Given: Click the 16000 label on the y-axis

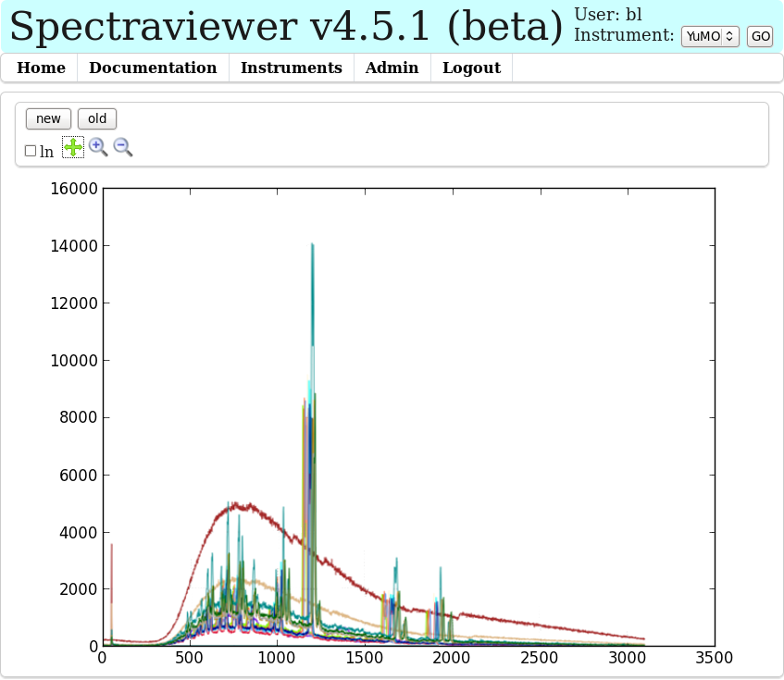Looking at the screenshot, I should coord(72,189).
